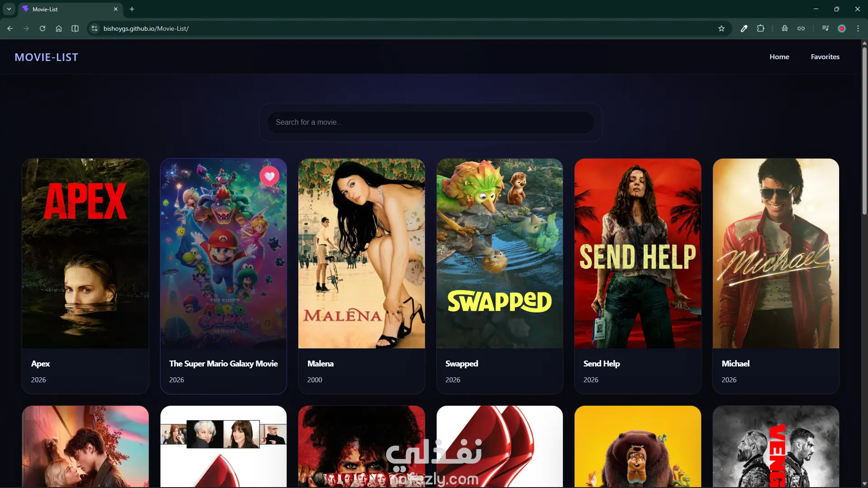Open the Favorites nav link
Screen dimensions: 868x488
(x=825, y=57)
